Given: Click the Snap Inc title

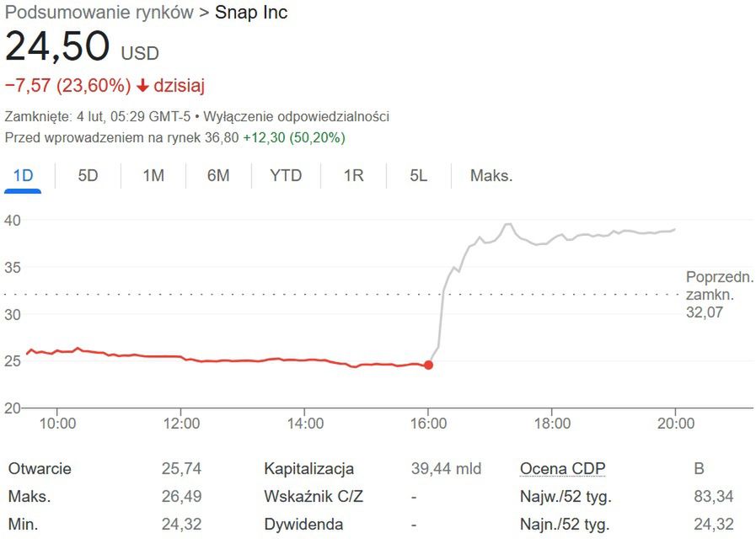Looking at the screenshot, I should pos(250,13).
